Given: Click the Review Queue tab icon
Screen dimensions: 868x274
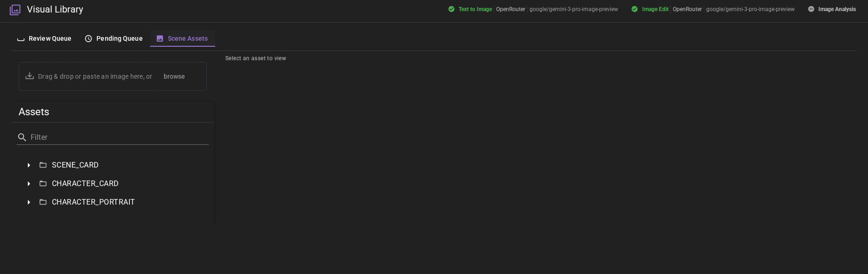Looking at the screenshot, I should coord(21,39).
